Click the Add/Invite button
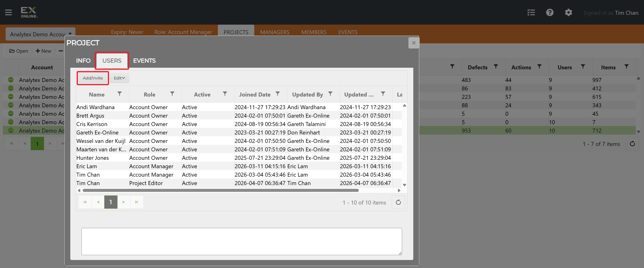644x268 pixels. (x=93, y=78)
